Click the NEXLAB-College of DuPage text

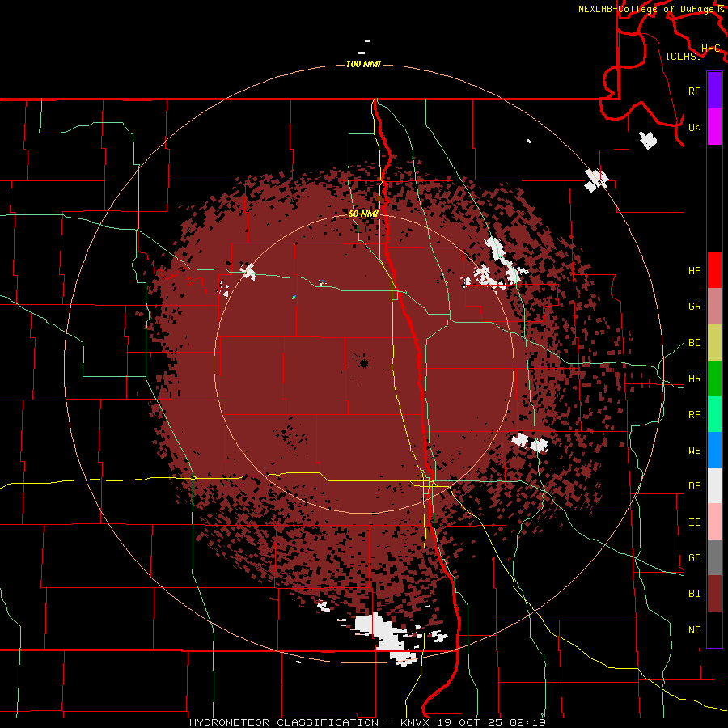coord(645,9)
